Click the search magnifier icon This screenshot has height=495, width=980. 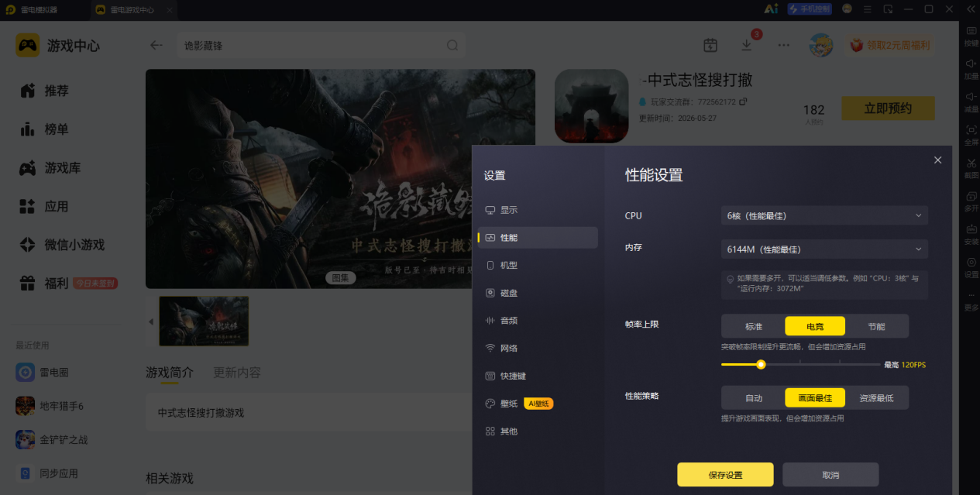pos(452,46)
